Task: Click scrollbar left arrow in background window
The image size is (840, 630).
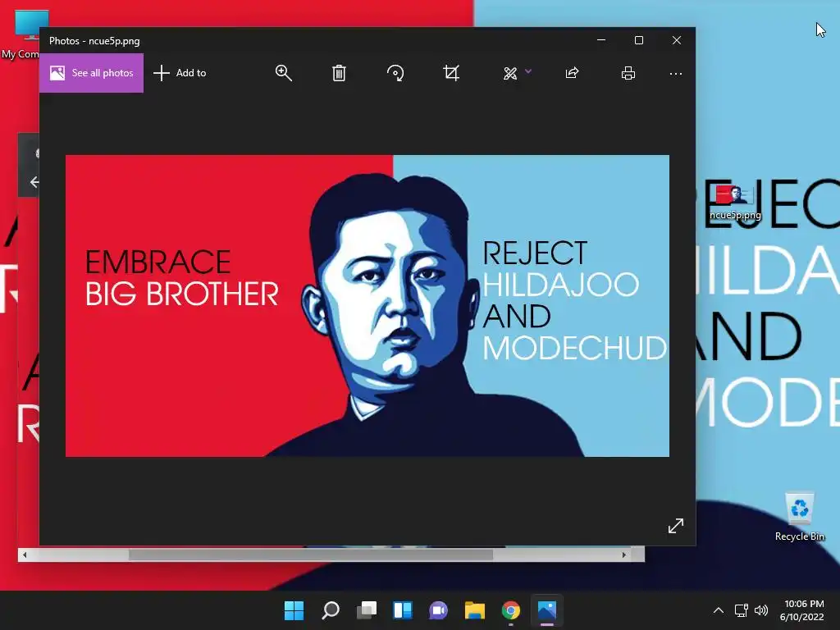Action: point(25,555)
